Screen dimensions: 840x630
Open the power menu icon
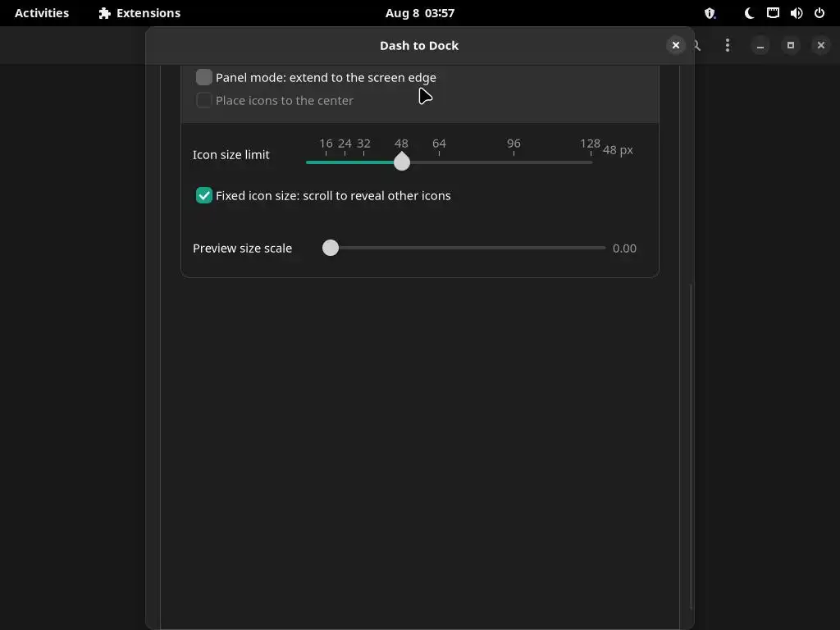coord(819,13)
